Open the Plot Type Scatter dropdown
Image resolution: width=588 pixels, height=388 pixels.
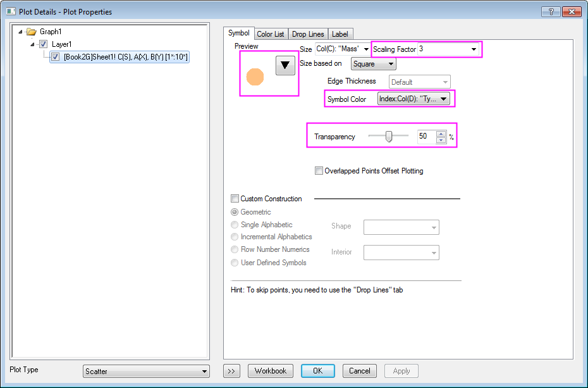coord(147,372)
